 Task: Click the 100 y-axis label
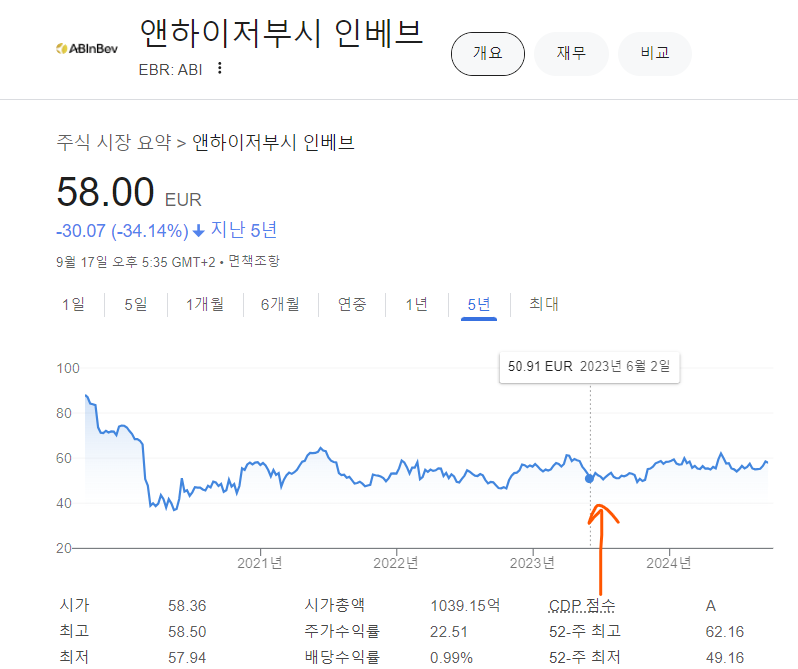pos(68,368)
